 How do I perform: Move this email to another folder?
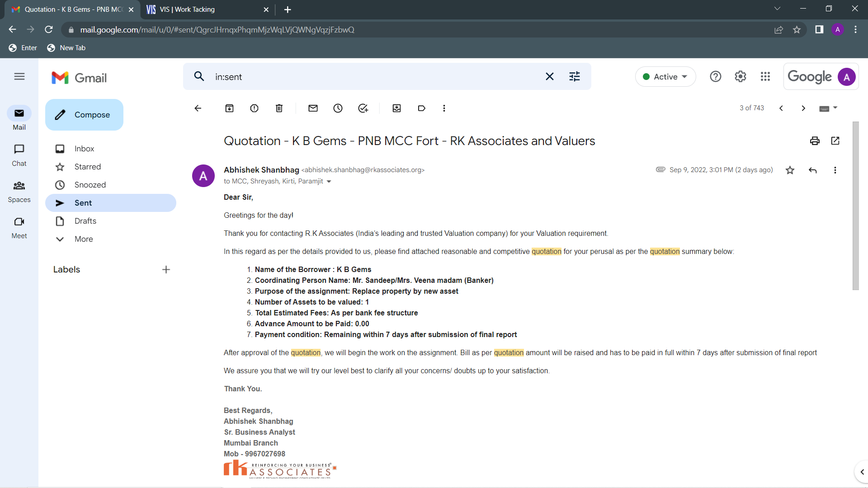[396, 108]
